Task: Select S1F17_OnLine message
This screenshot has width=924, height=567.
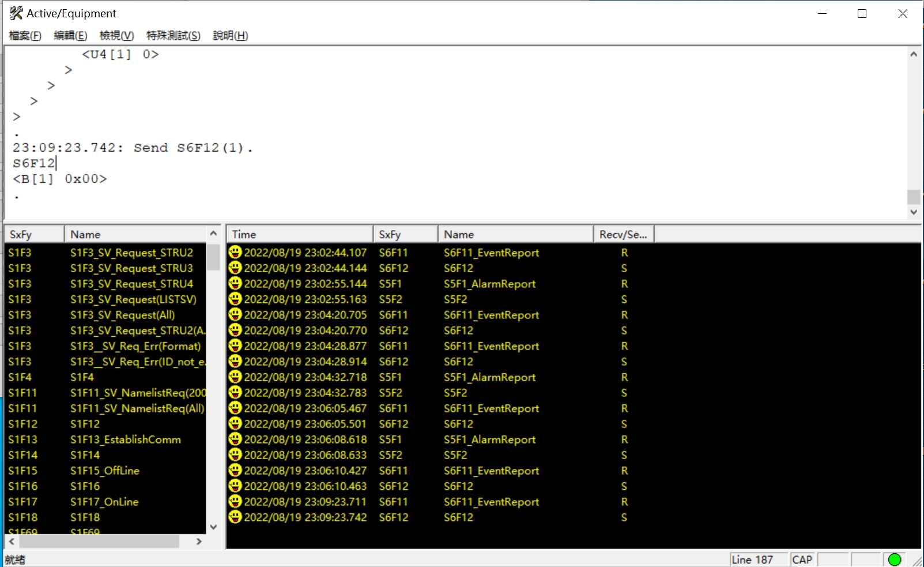Action: [105, 501]
